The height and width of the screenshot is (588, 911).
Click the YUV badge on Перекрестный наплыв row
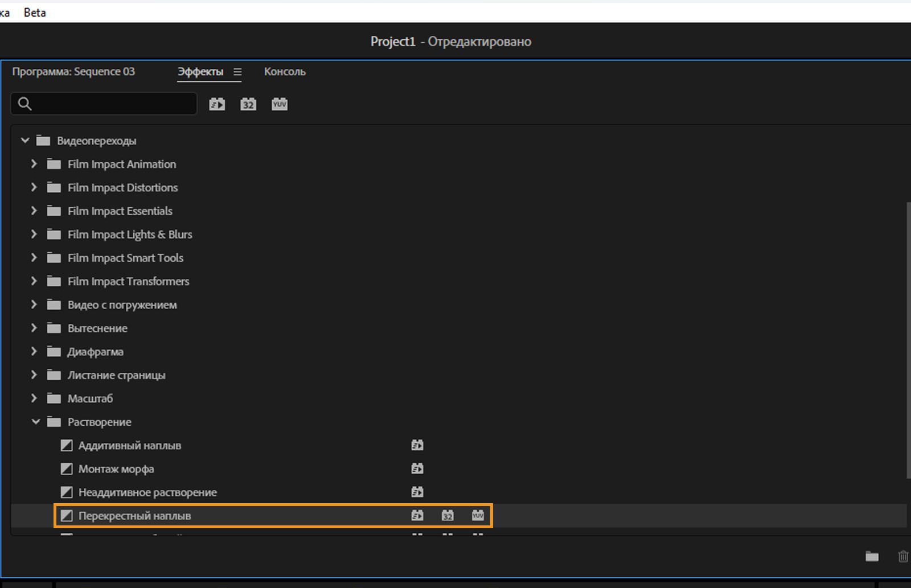(x=478, y=516)
